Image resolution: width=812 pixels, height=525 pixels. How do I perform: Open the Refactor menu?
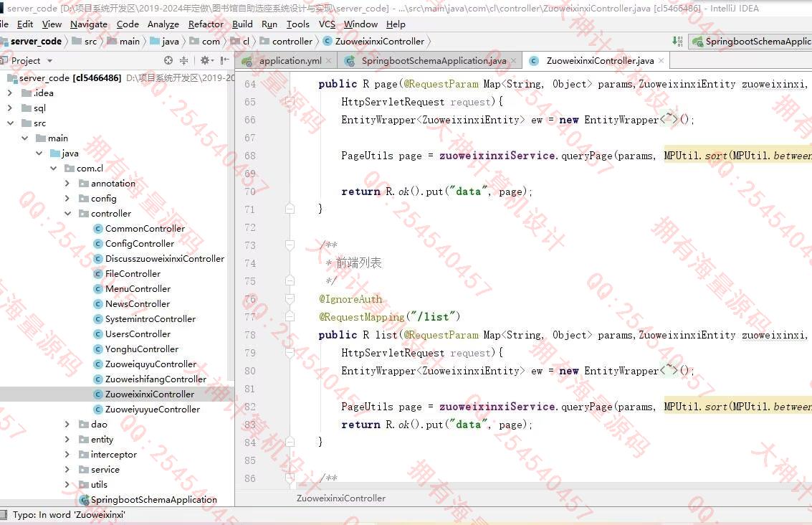tap(206, 24)
